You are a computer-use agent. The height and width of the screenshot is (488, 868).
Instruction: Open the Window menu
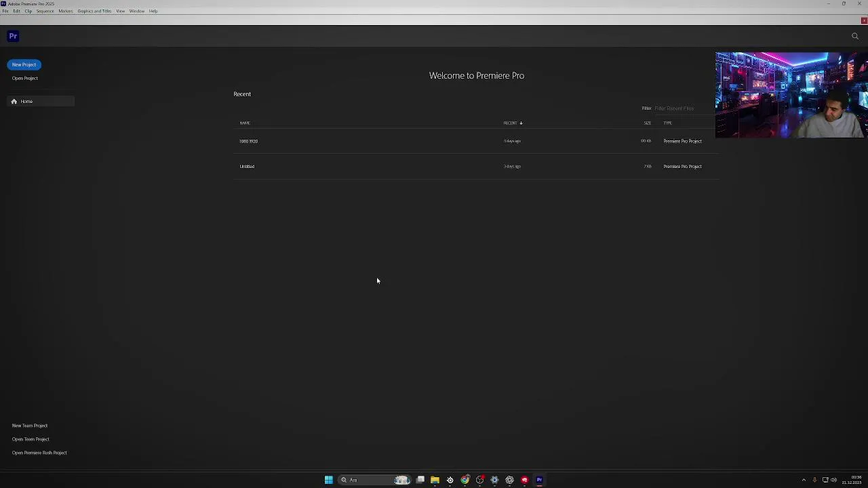[x=136, y=11]
